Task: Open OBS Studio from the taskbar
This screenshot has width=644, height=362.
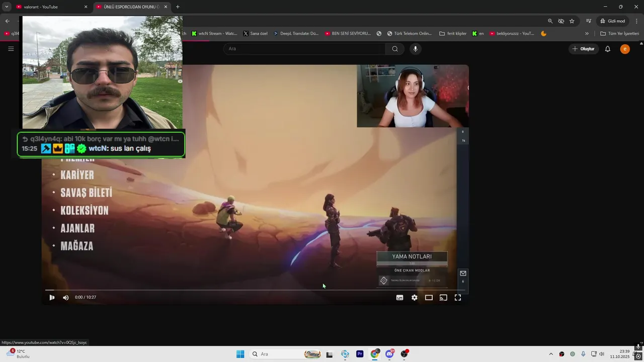Action: click(x=404, y=354)
